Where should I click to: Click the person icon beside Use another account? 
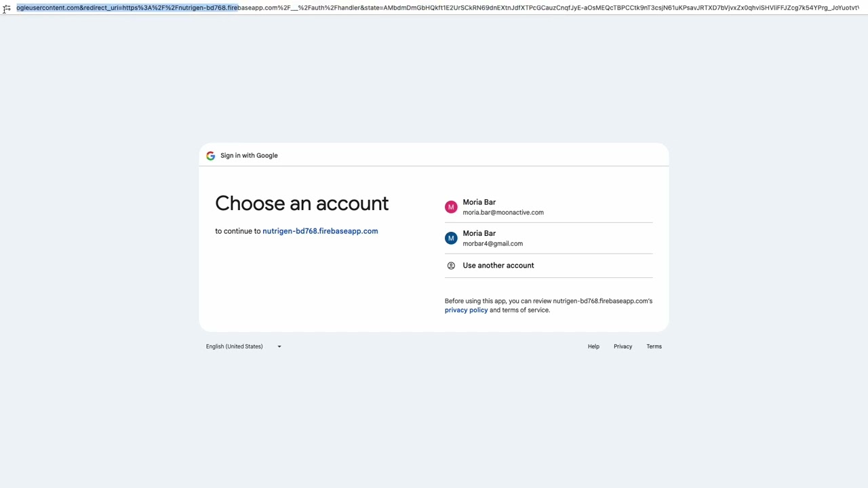tap(451, 266)
